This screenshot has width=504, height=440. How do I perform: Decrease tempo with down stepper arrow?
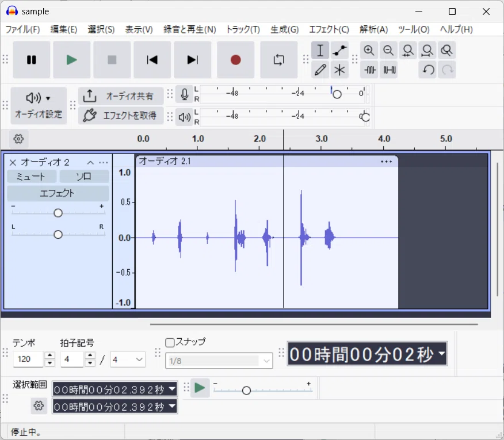coord(49,363)
